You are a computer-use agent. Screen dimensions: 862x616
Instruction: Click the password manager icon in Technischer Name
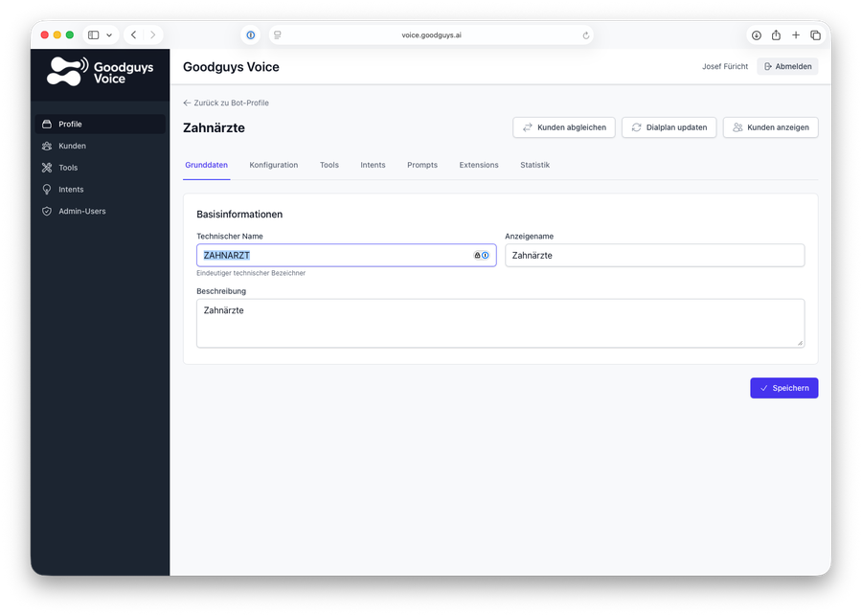pos(481,256)
